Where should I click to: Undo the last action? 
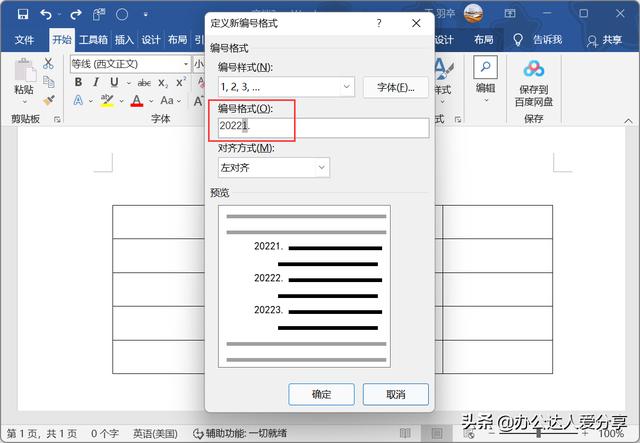point(46,15)
